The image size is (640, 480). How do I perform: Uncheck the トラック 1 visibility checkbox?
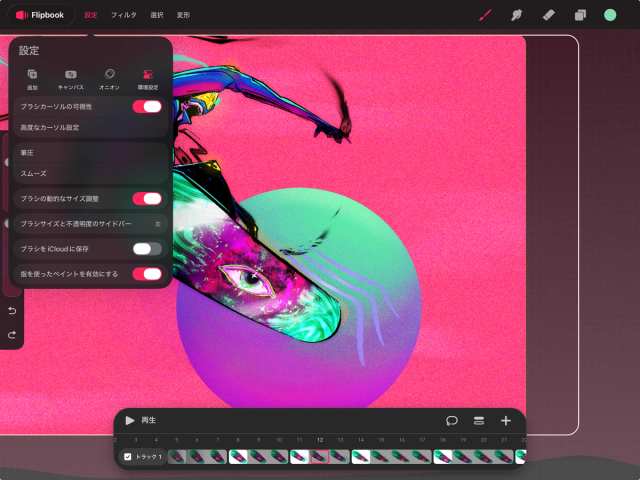tap(127, 457)
